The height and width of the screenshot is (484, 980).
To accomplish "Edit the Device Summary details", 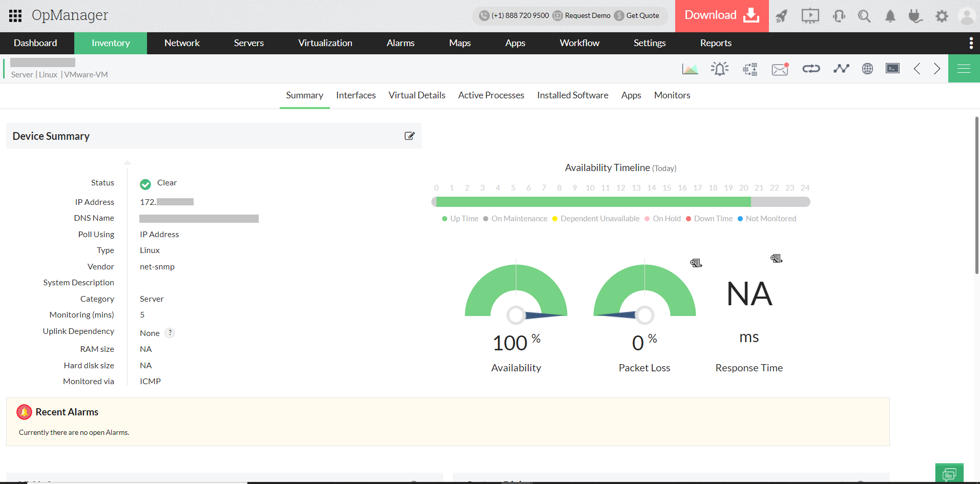I will point(409,136).
